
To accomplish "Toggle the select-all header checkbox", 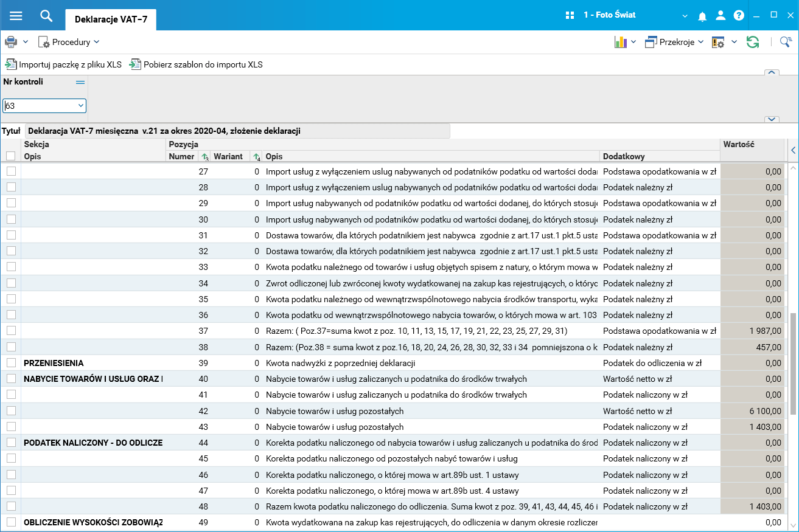I will (x=11, y=156).
